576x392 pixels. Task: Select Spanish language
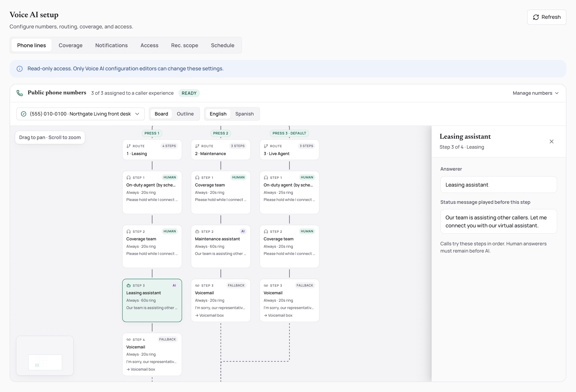244,114
